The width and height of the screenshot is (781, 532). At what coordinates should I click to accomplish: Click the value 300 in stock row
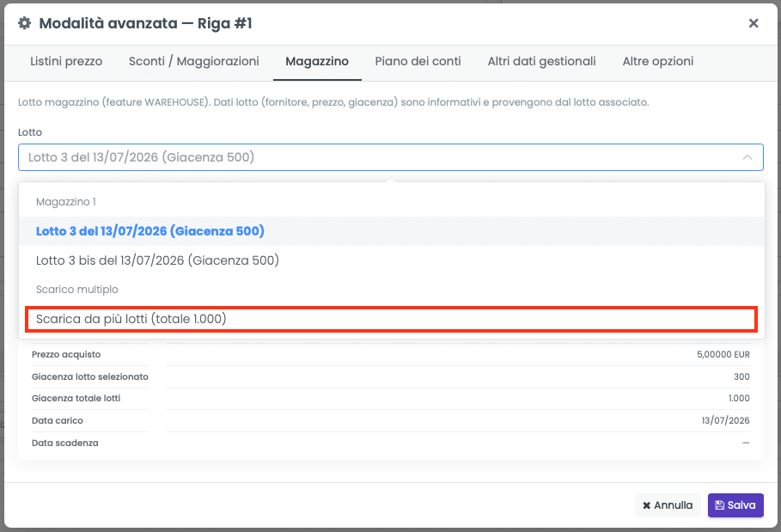[741, 376]
